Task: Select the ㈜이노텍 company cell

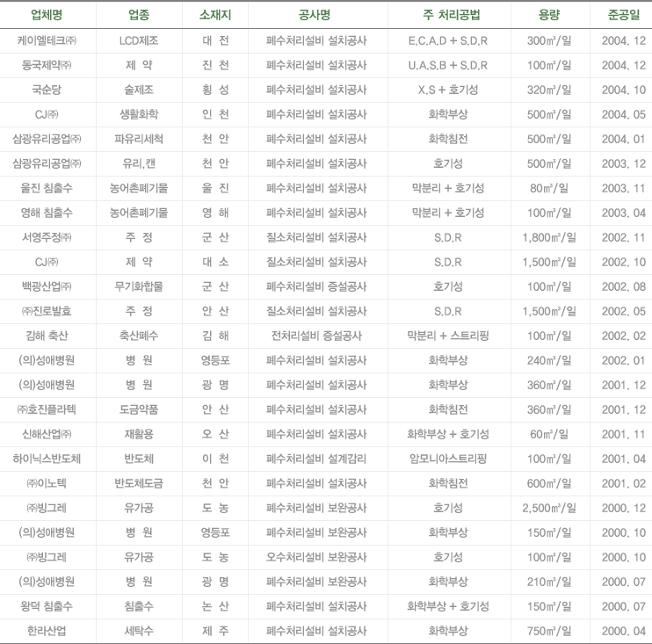Action: (47, 482)
